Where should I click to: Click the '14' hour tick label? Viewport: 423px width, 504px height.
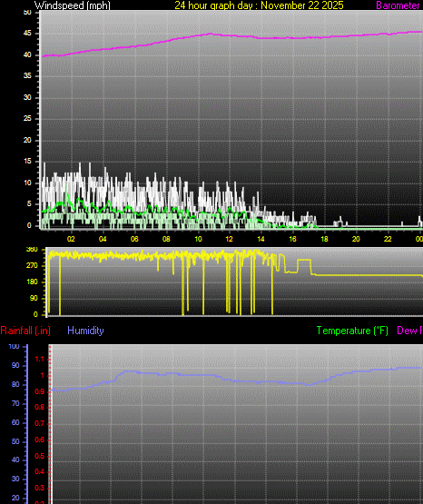(x=261, y=239)
